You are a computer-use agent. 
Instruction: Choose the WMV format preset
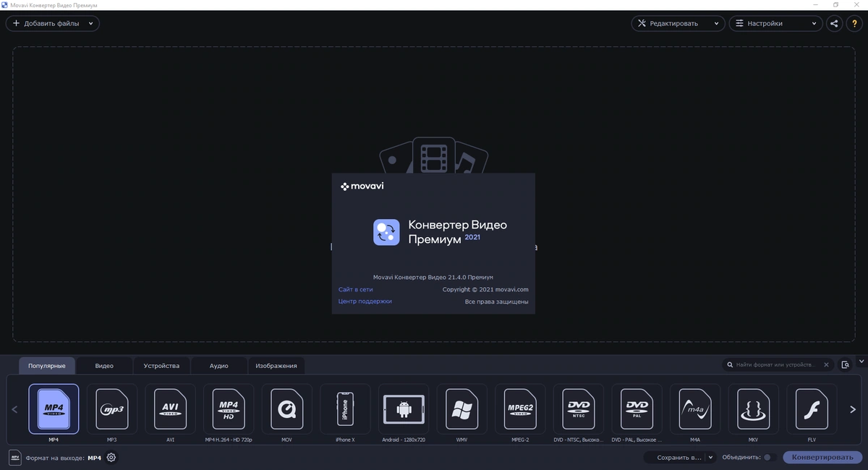coord(461,409)
